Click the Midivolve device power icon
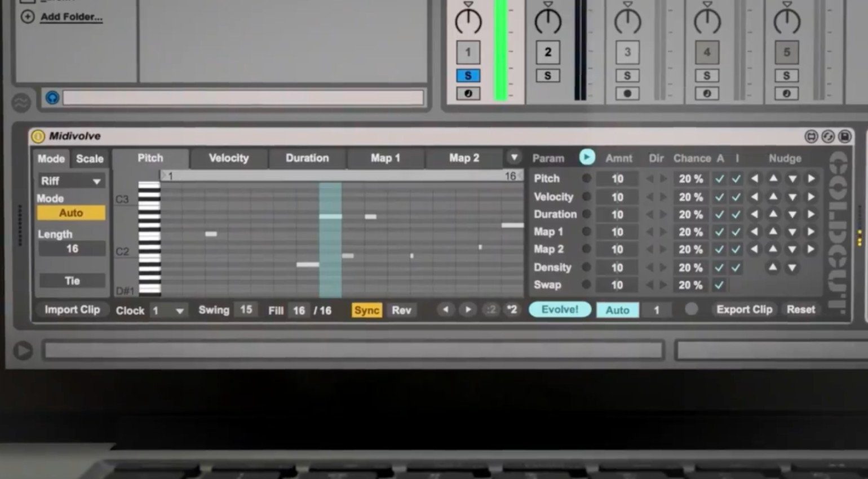Viewport: 868px width, 479px height. point(38,136)
